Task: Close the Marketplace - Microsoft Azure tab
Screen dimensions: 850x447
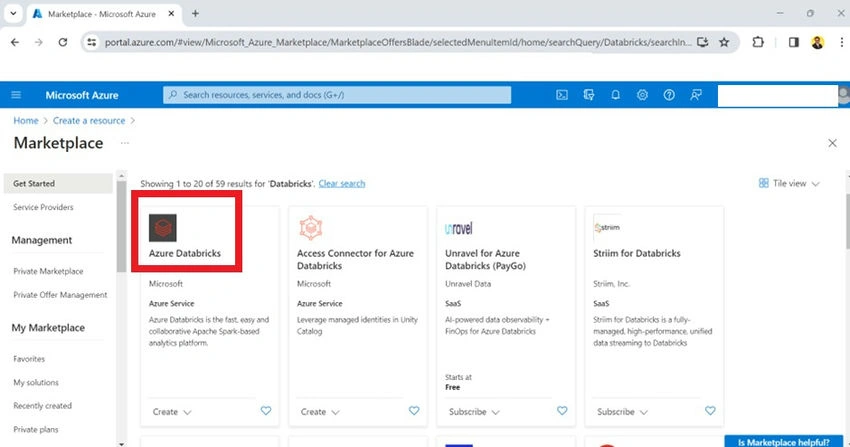Action: [x=171, y=14]
